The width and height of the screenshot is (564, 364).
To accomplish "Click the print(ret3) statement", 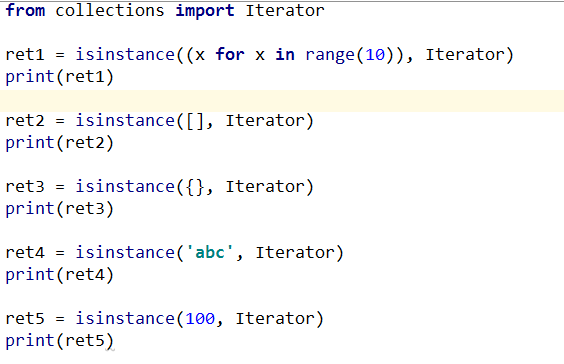I will click(60, 209).
